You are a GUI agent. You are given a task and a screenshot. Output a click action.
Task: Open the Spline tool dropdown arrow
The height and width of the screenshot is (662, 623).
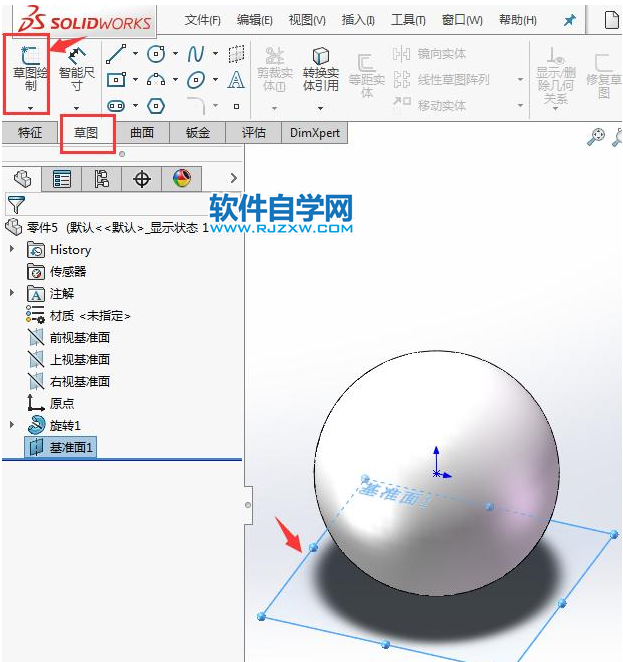[215, 54]
